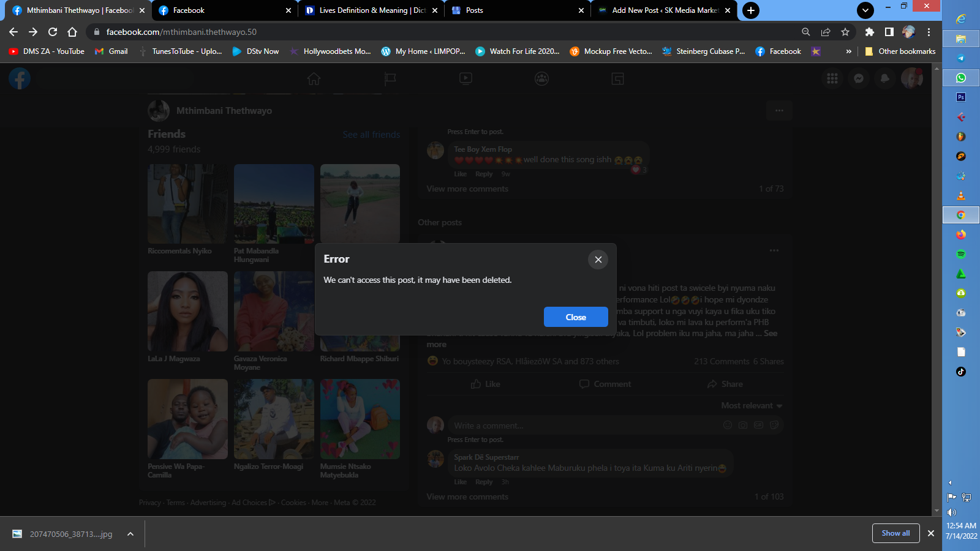The height and width of the screenshot is (551, 980).
Task: Open the Facebook bookmark in bookmarks bar
Action: tap(778, 51)
